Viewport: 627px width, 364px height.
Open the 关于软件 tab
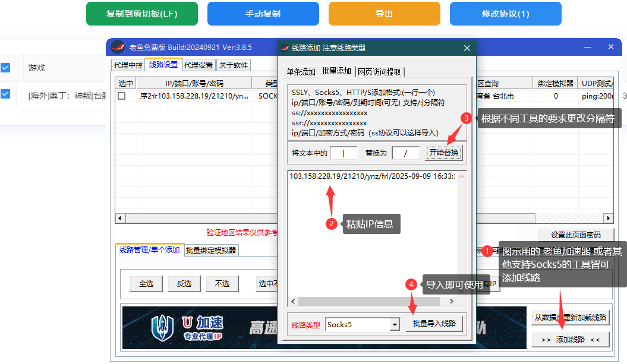[232, 65]
